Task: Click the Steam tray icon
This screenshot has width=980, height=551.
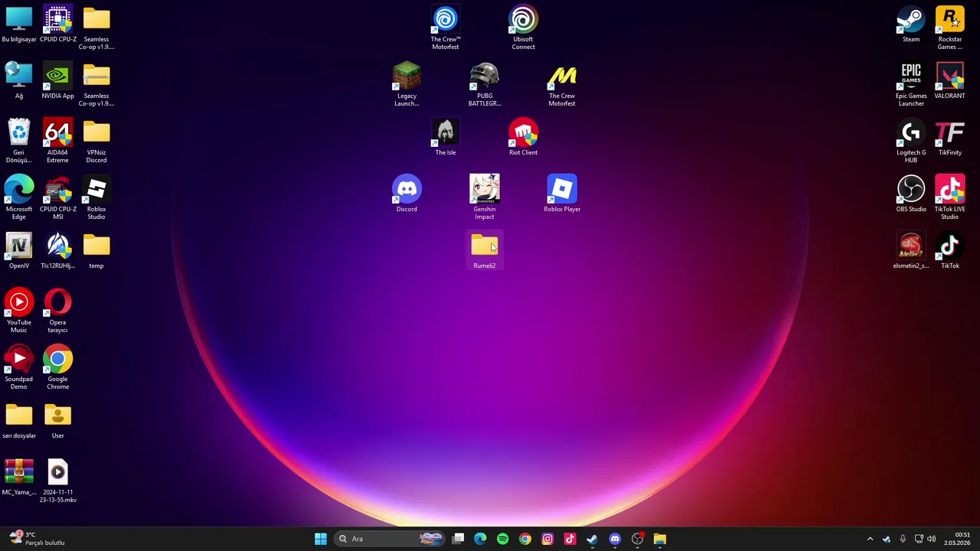Action: click(x=887, y=539)
